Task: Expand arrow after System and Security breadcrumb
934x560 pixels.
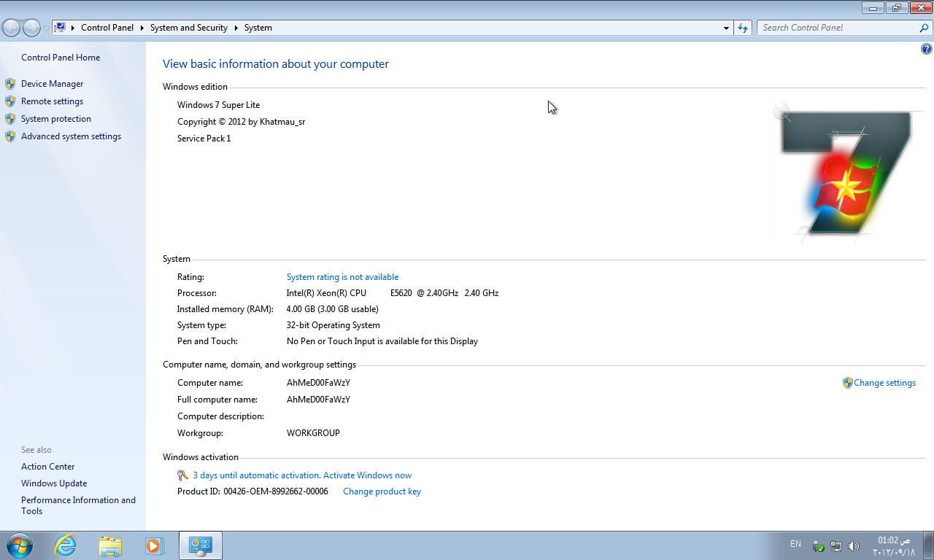Action: [x=236, y=28]
